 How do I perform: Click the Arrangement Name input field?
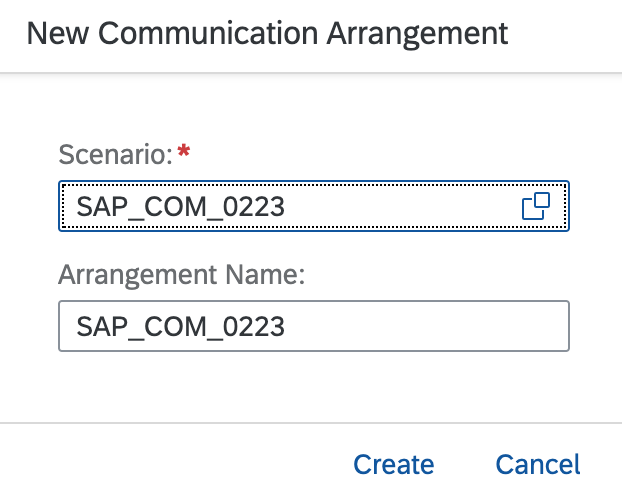click(x=314, y=326)
